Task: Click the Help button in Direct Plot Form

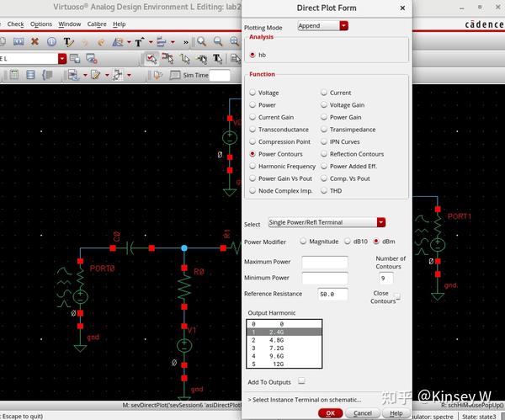Action: tap(396, 413)
